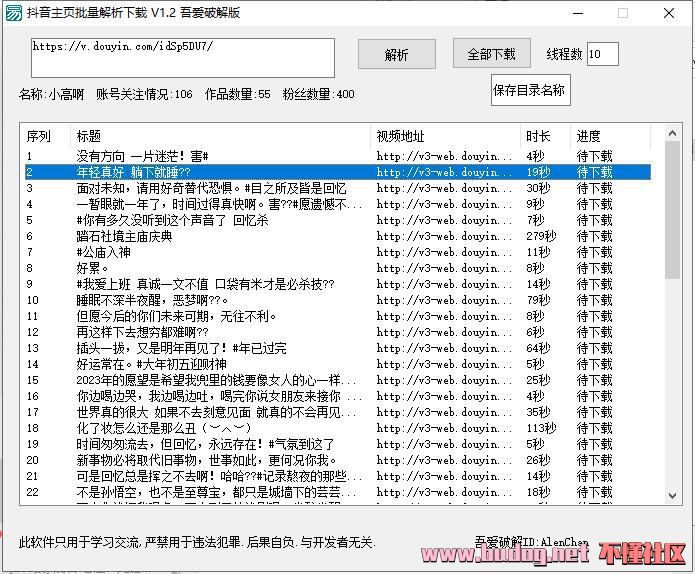Select row 你边喝边哭,我边喝边吐
This screenshot has width=695, height=574.
(338, 396)
